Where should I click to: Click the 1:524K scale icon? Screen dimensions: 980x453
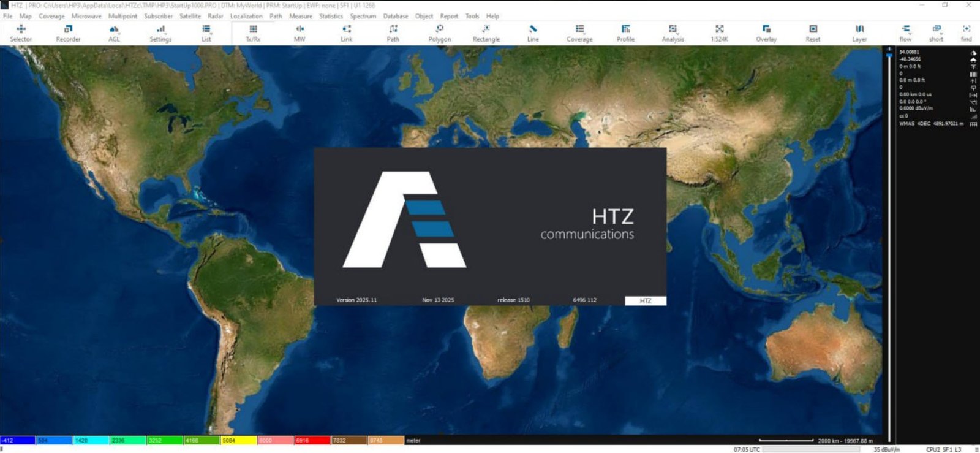[720, 33]
